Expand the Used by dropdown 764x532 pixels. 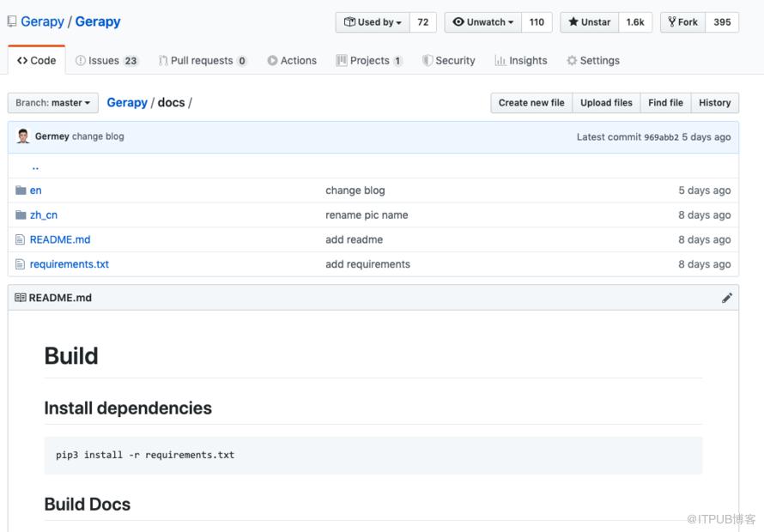tap(373, 22)
